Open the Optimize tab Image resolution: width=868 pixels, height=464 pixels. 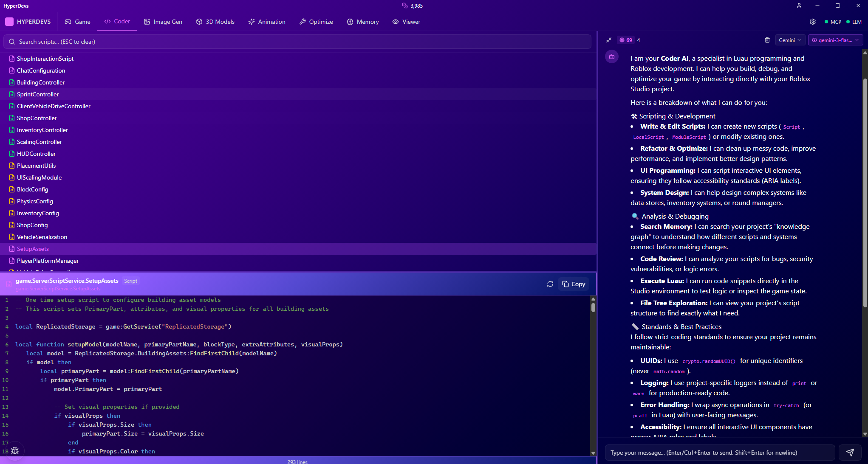(x=316, y=22)
